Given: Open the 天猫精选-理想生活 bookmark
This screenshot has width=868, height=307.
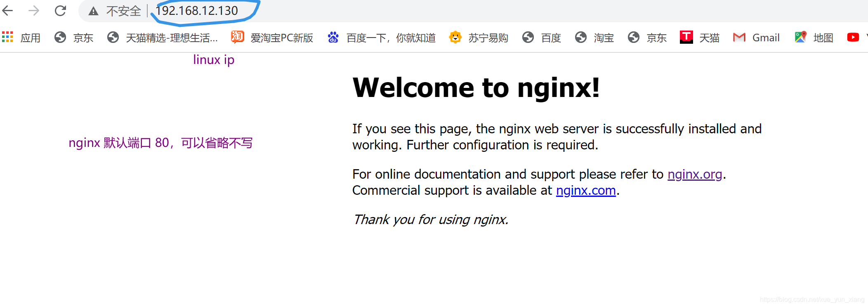Looking at the screenshot, I should pos(162,38).
